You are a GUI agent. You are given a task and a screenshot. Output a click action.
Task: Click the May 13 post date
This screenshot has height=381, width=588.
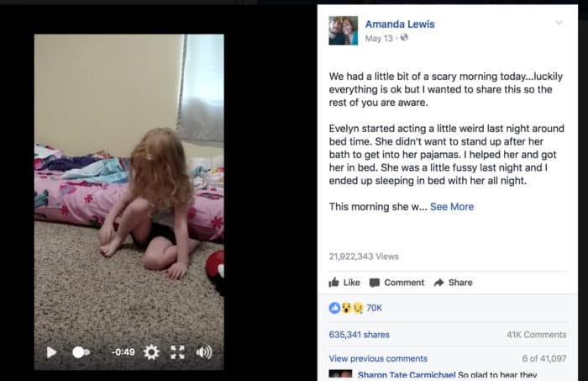pyautogui.click(x=379, y=39)
